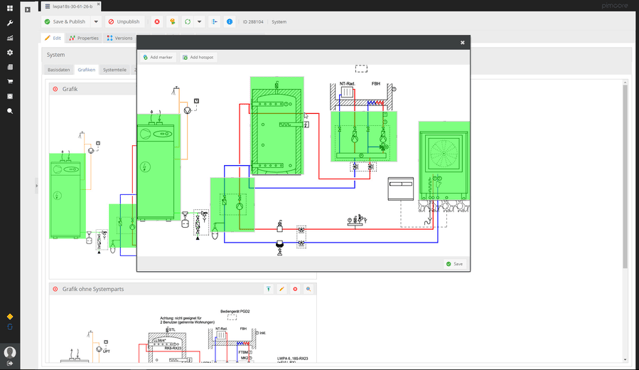The image size is (639, 370).
Task: Click the logout icon below the avatar
Action: coord(10,363)
